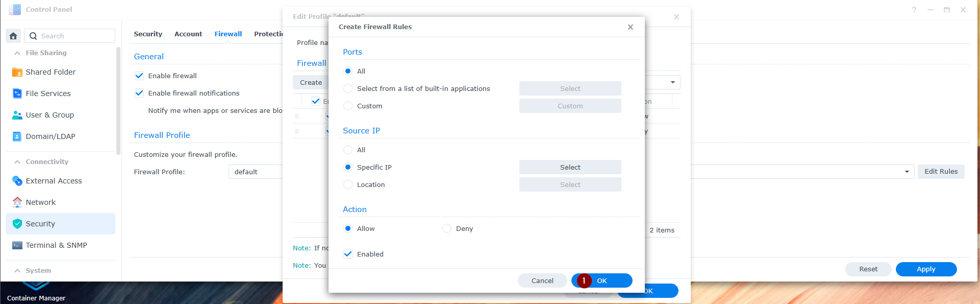Screen dimensions: 980x304
Task: Open File Services icon
Action: [17, 93]
